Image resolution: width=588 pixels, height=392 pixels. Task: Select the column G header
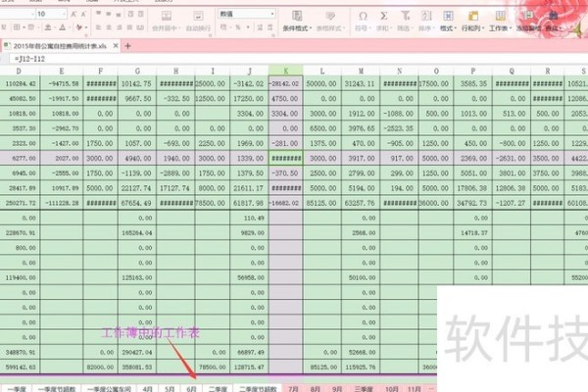tap(137, 71)
